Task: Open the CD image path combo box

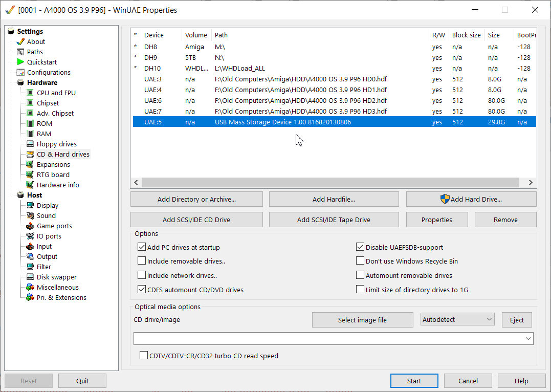Action: tap(333, 339)
